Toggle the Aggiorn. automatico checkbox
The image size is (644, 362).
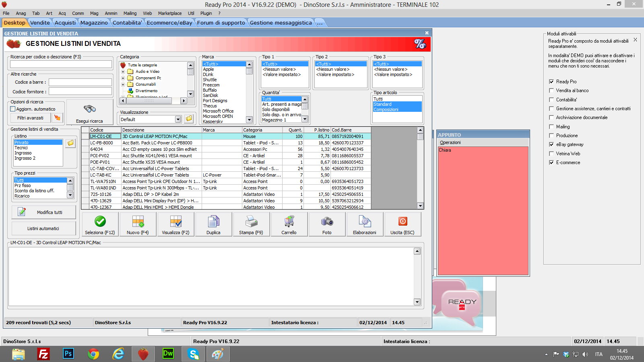pyautogui.click(x=13, y=109)
